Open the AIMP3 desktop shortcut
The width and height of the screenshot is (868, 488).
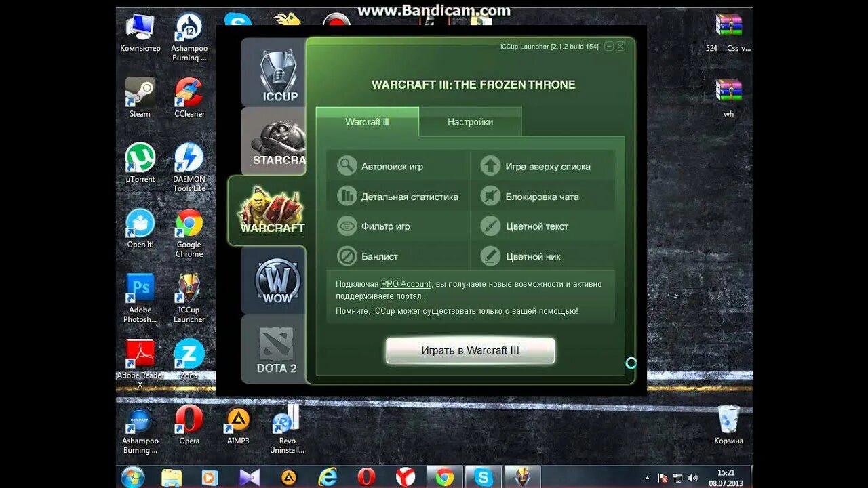(x=238, y=425)
